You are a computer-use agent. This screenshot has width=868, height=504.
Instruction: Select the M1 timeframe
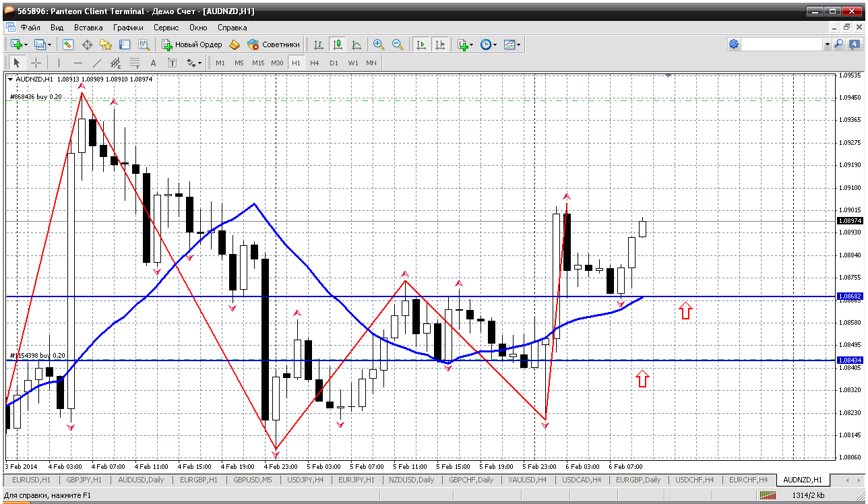pyautogui.click(x=220, y=63)
